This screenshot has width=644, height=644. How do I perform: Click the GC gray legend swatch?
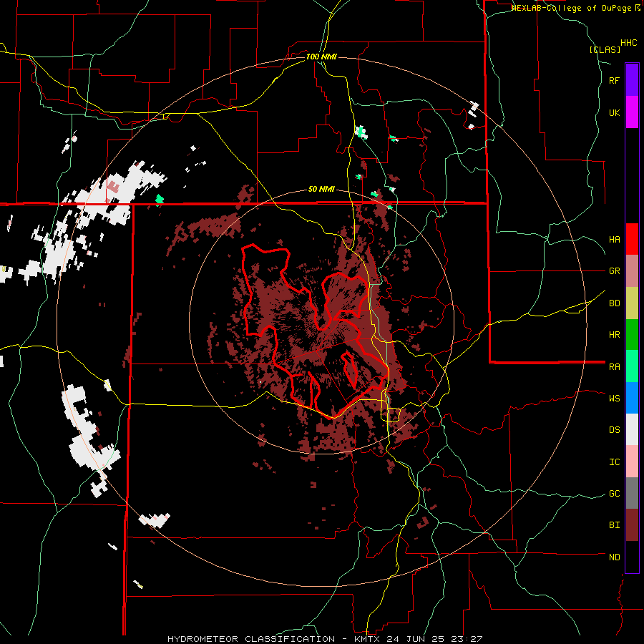tap(632, 493)
